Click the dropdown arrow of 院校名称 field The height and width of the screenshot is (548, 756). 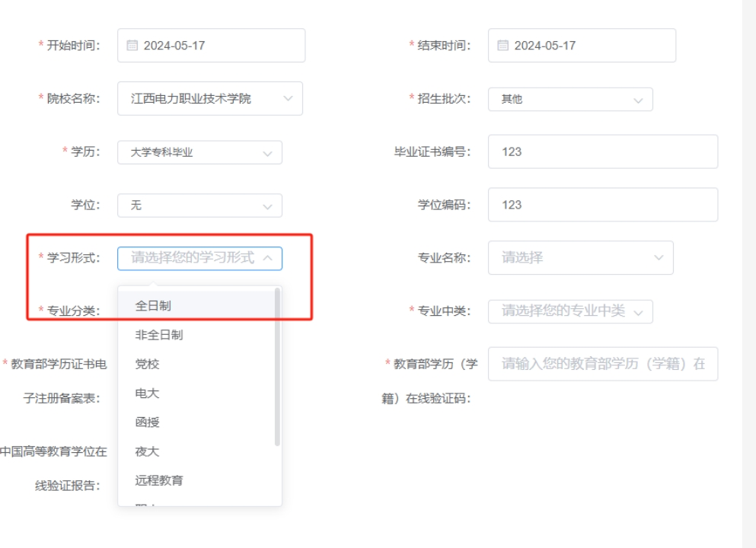[287, 98]
